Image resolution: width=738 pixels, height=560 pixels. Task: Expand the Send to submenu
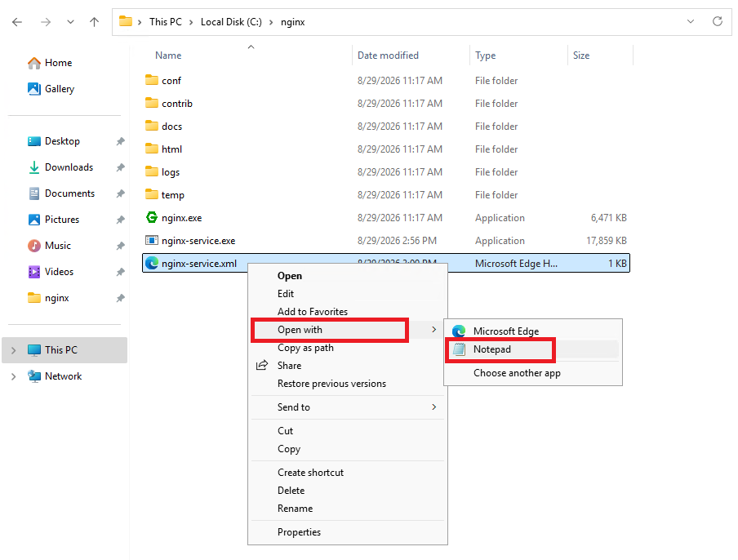click(348, 407)
